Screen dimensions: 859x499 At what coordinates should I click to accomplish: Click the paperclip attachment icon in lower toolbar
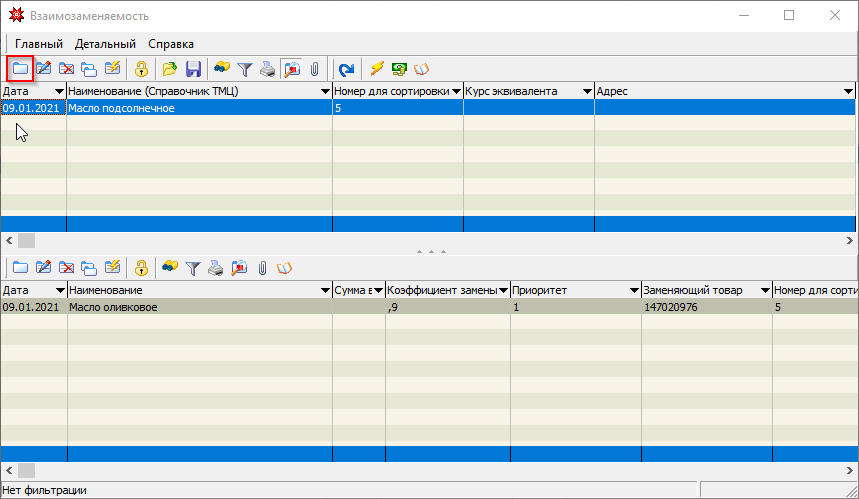pyautogui.click(x=262, y=267)
